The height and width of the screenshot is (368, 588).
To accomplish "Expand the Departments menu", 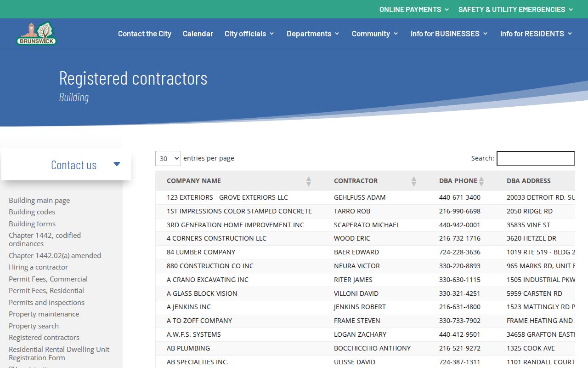I will point(313,34).
